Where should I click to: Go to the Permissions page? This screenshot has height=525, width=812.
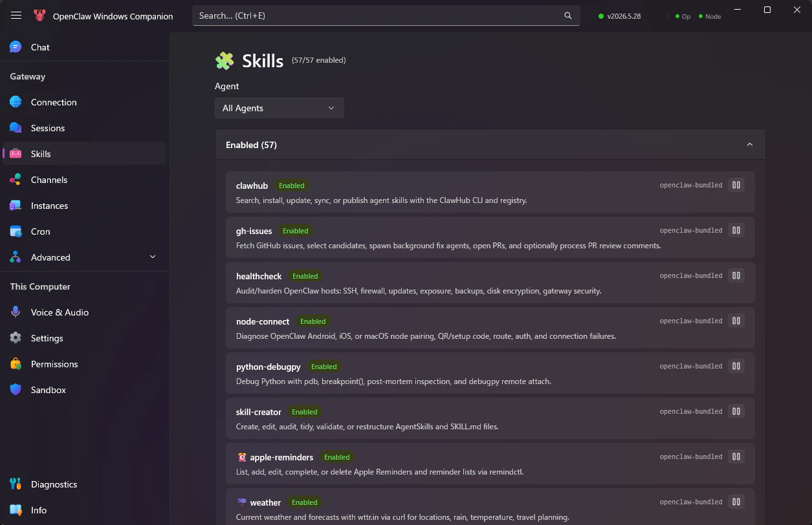[84, 364]
